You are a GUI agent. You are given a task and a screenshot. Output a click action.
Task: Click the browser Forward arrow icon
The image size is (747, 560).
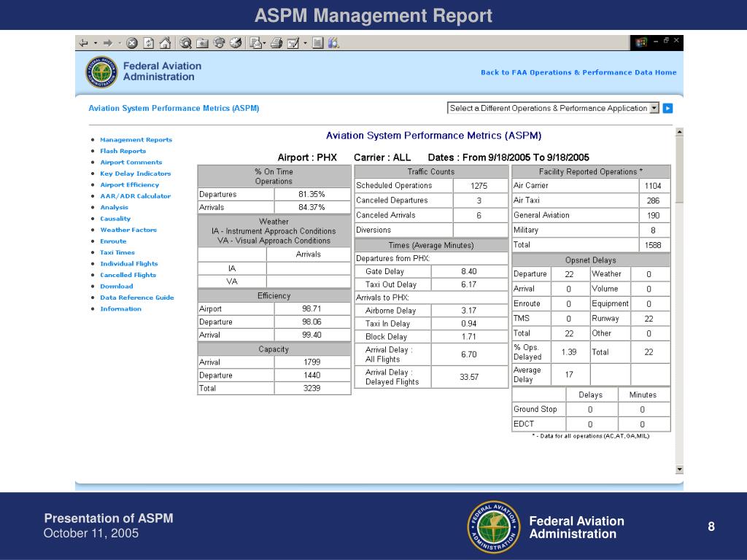108,43
